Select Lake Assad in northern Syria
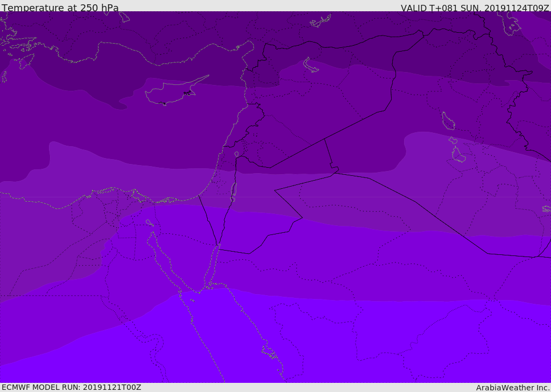This screenshot has height=392, width=551. click(311, 65)
